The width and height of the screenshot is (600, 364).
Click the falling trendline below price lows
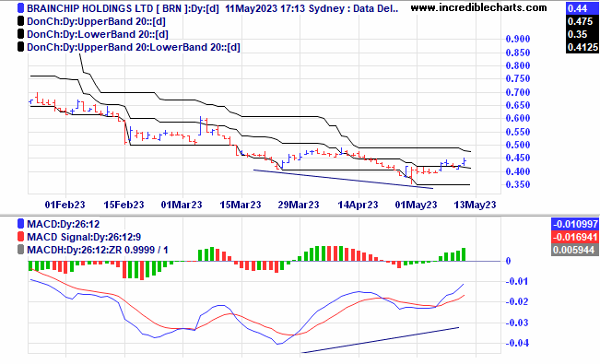[343, 179]
